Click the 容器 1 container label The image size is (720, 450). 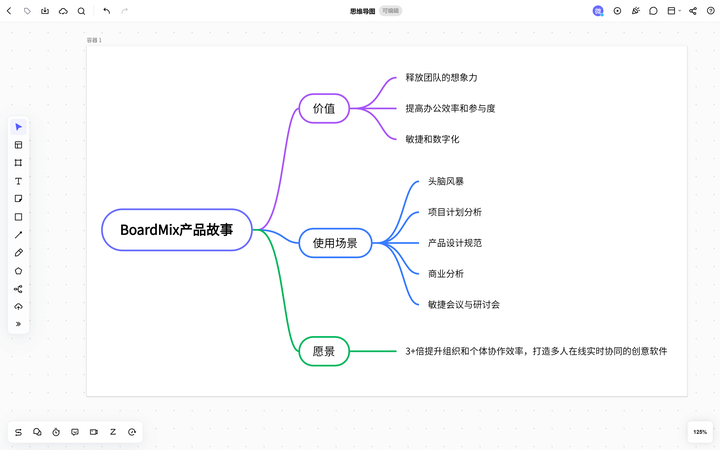(94, 40)
